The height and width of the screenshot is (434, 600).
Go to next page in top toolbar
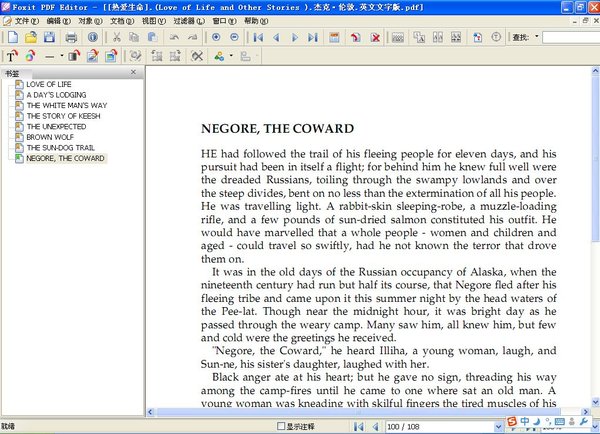[295, 37]
